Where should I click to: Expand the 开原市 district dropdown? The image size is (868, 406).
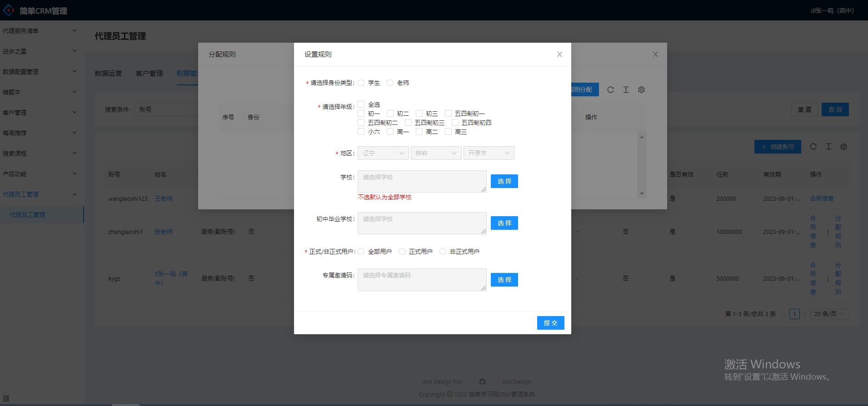coord(489,153)
